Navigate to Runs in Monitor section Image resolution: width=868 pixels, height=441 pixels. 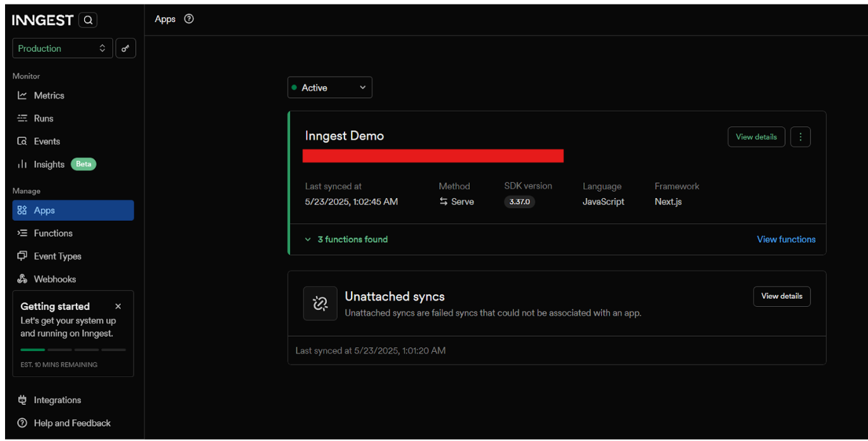point(43,118)
